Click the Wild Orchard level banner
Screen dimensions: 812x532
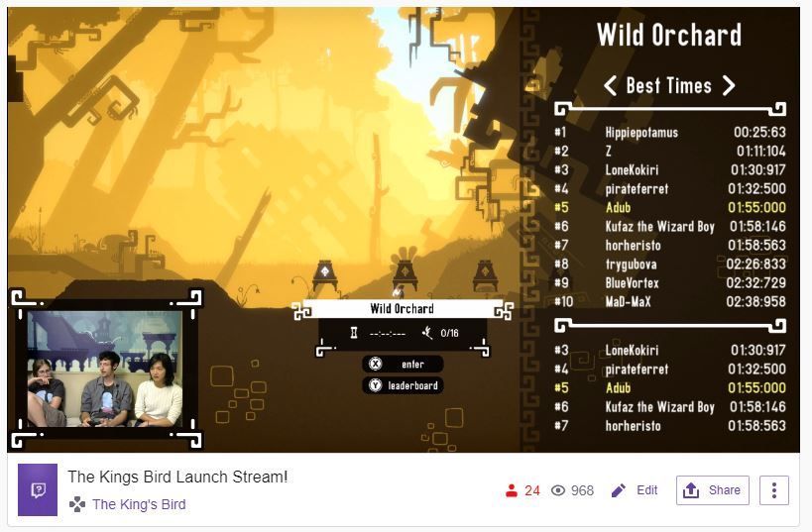pos(403,309)
